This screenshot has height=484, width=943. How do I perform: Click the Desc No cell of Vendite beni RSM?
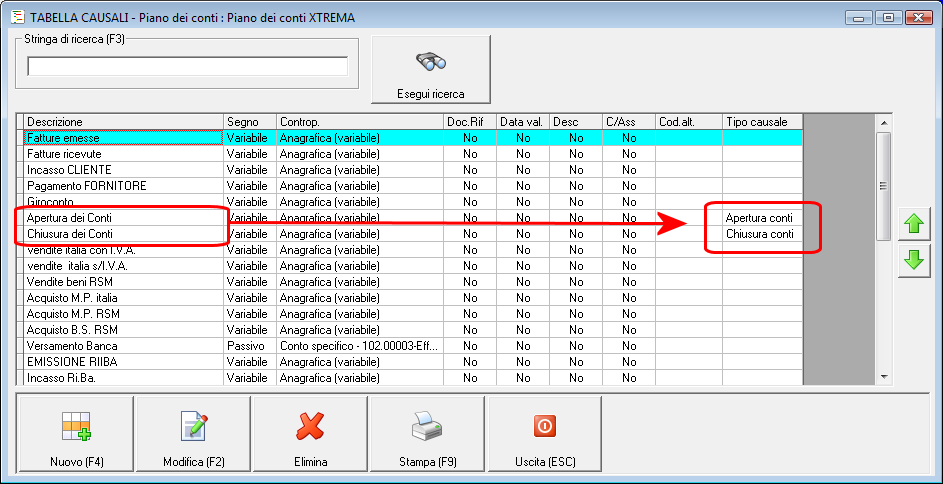click(576, 281)
